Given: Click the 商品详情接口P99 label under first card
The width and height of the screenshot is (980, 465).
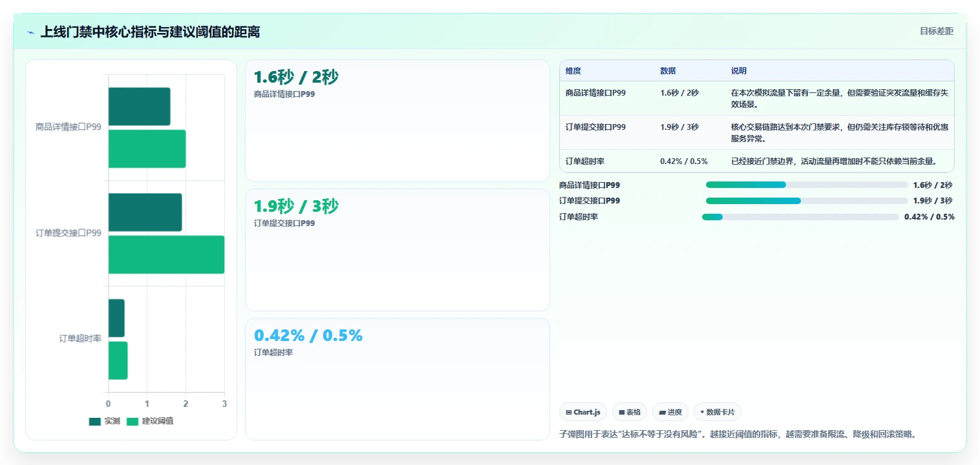Looking at the screenshot, I should pyautogui.click(x=284, y=94).
